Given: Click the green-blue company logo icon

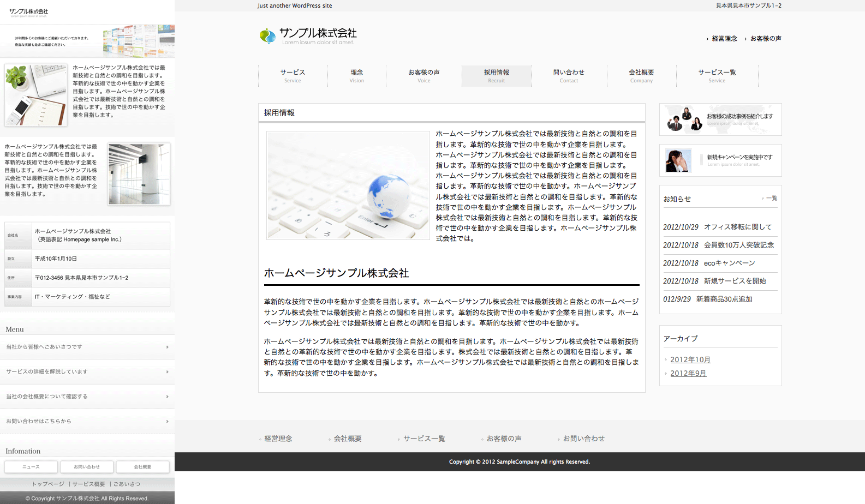Looking at the screenshot, I should tap(267, 36).
